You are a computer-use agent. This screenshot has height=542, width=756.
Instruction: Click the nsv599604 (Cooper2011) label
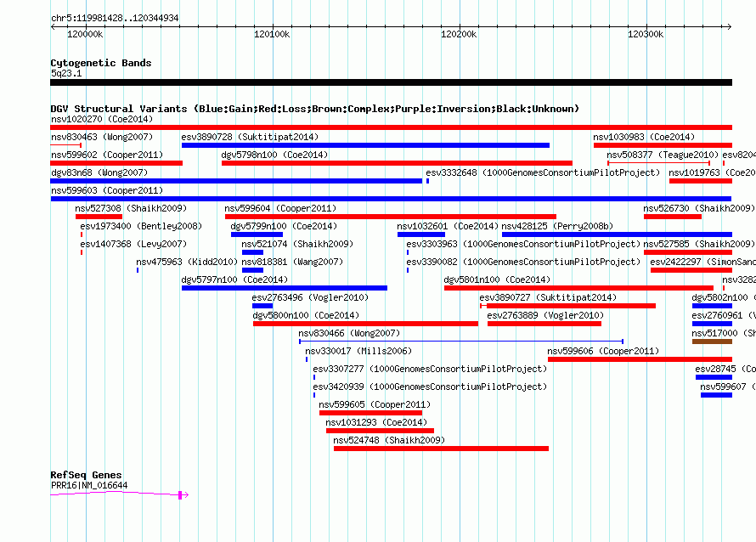coord(280,208)
